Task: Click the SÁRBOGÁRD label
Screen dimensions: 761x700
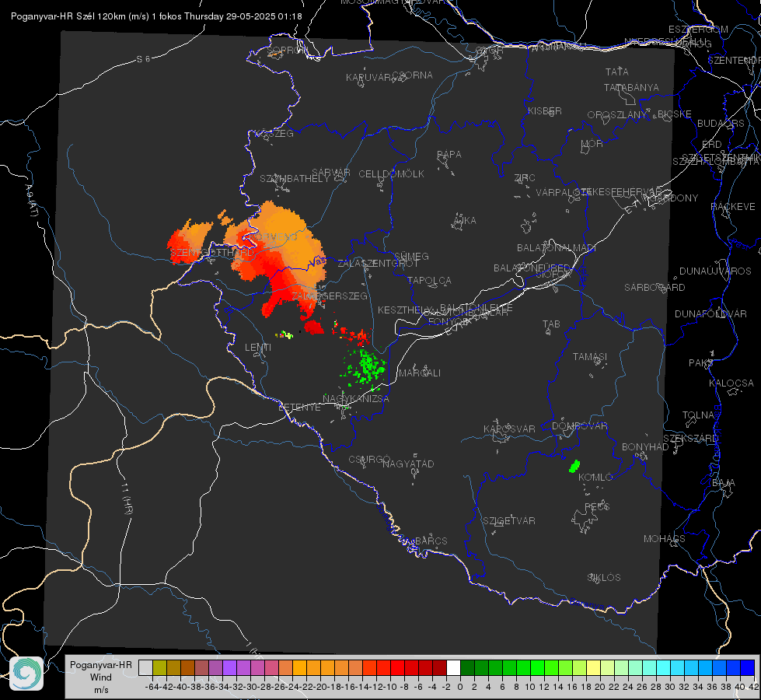Action: [655, 288]
